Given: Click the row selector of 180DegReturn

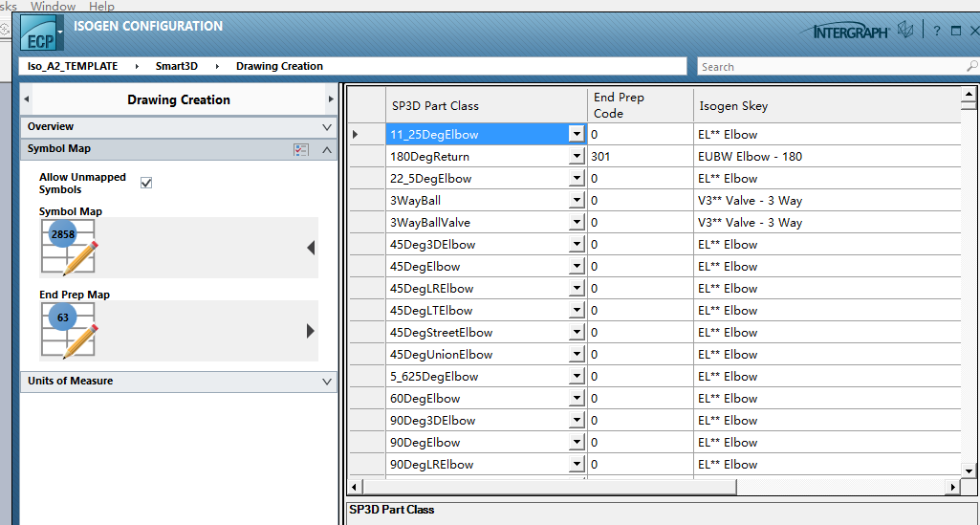Looking at the screenshot, I should pyautogui.click(x=367, y=157).
